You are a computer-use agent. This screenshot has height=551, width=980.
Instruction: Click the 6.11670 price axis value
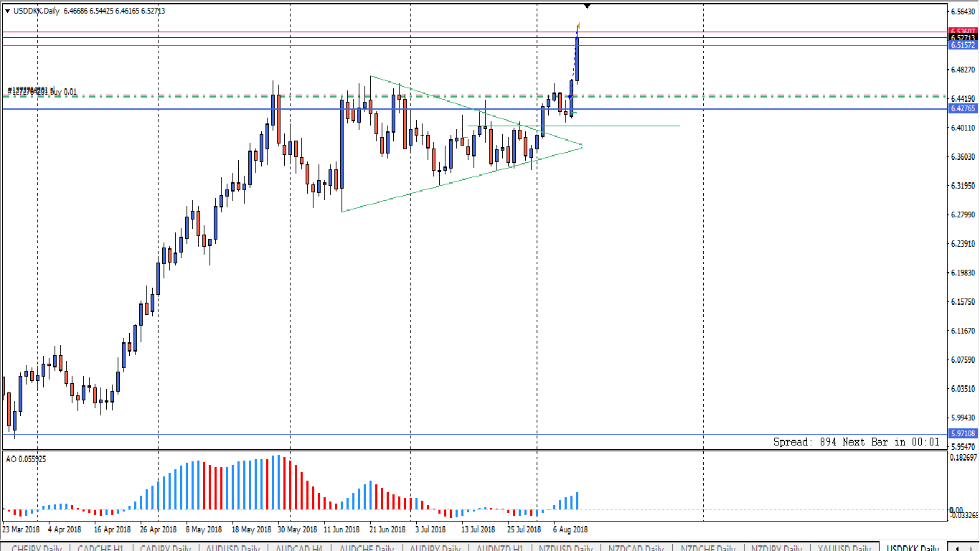coord(963,331)
